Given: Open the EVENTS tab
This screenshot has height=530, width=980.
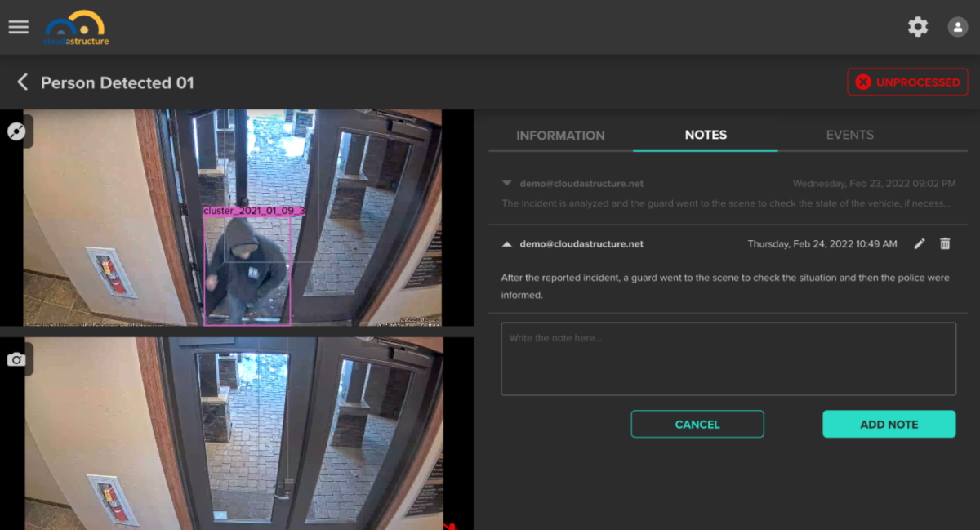Looking at the screenshot, I should pos(849,135).
